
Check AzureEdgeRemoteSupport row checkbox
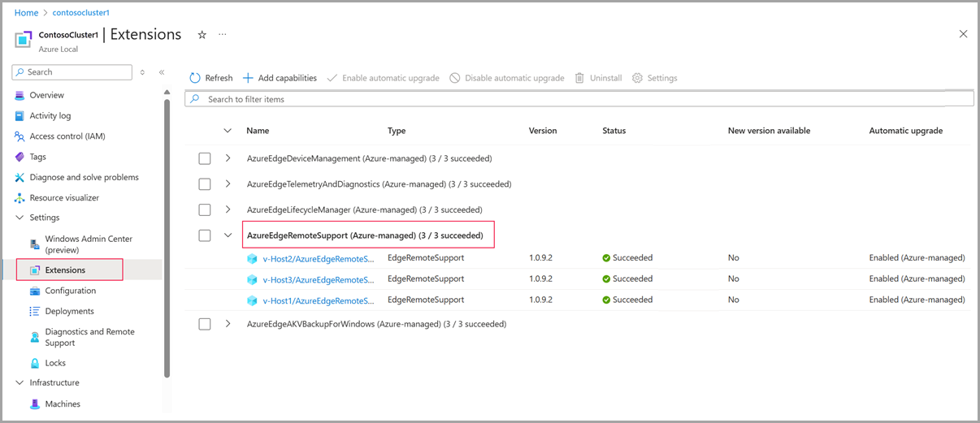pyautogui.click(x=205, y=235)
